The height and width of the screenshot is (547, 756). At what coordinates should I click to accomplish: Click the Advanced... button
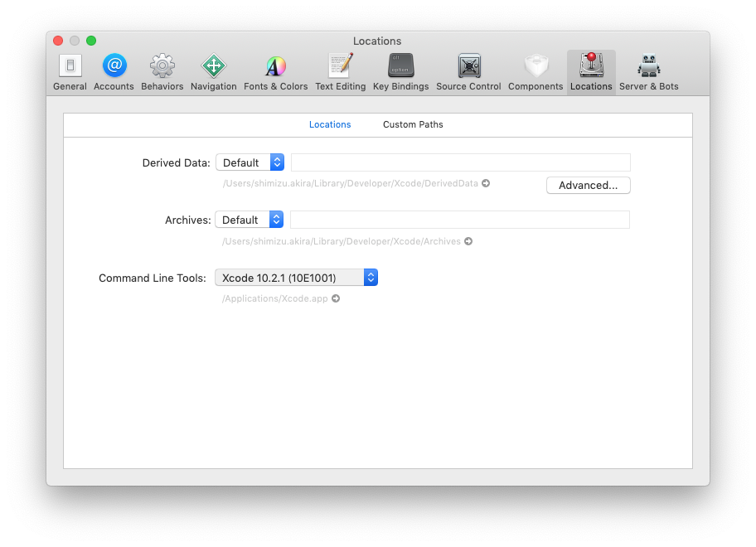[x=589, y=185]
